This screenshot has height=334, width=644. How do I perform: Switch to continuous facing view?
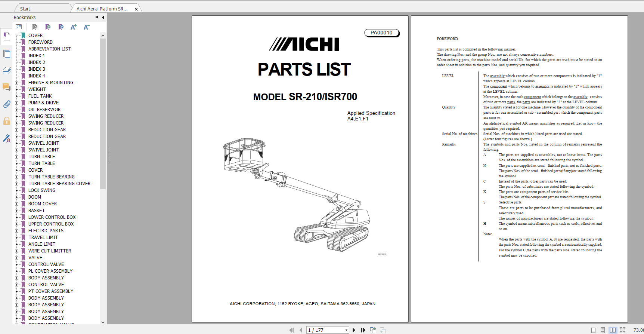[622, 330]
